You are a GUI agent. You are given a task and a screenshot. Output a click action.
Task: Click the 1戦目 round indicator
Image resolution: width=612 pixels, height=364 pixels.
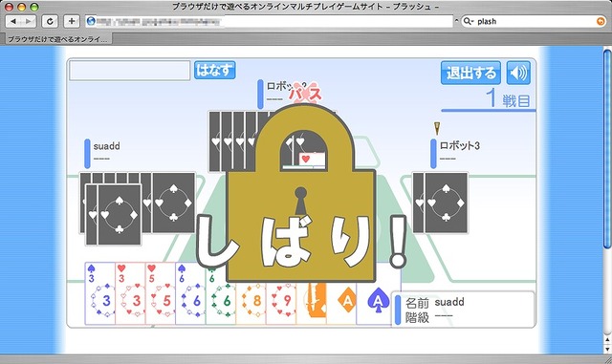click(508, 98)
